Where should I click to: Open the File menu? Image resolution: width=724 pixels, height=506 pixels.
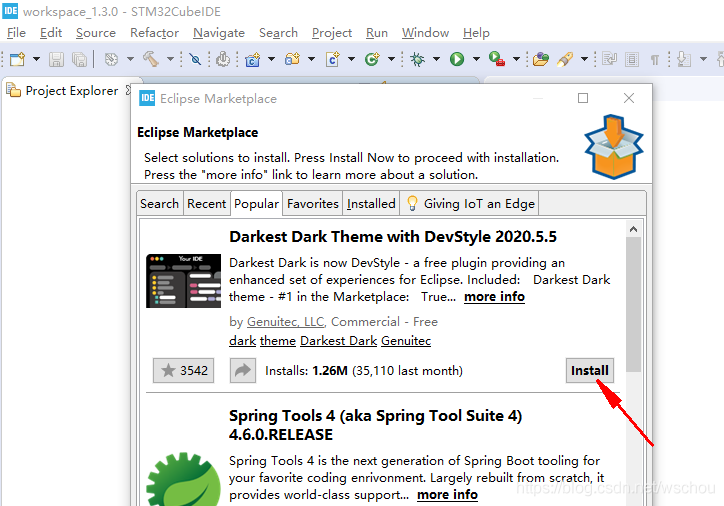pos(16,33)
